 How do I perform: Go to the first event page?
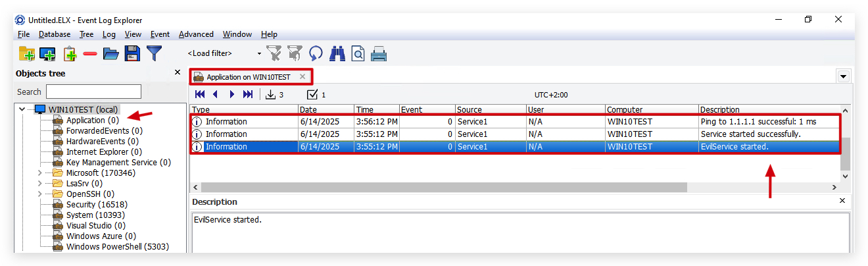click(x=201, y=94)
